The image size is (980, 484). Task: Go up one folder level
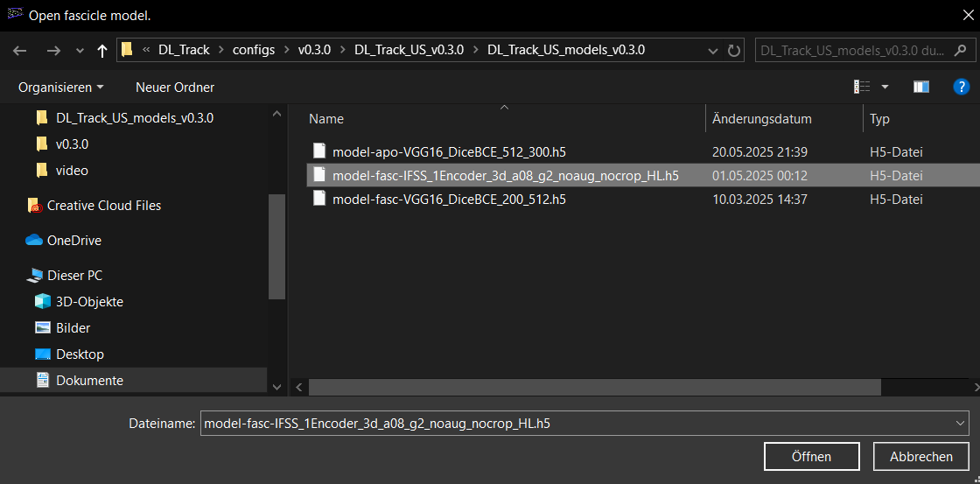(x=102, y=51)
